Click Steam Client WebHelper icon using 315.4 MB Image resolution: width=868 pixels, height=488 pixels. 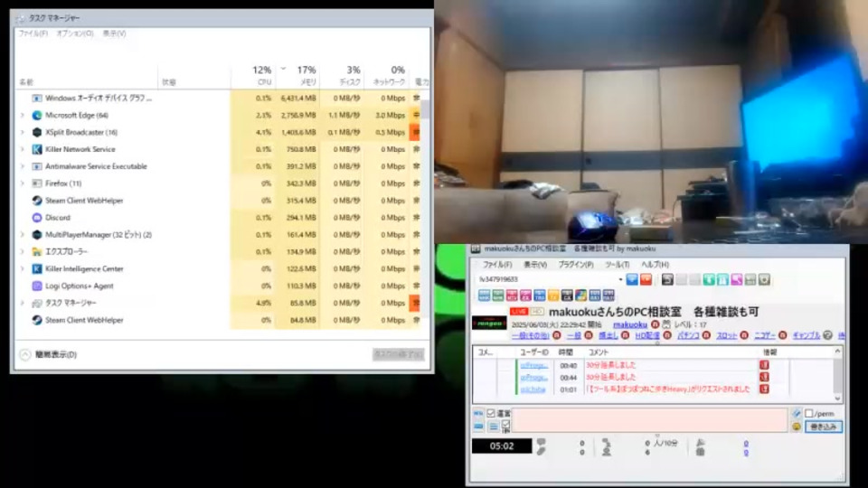point(36,201)
